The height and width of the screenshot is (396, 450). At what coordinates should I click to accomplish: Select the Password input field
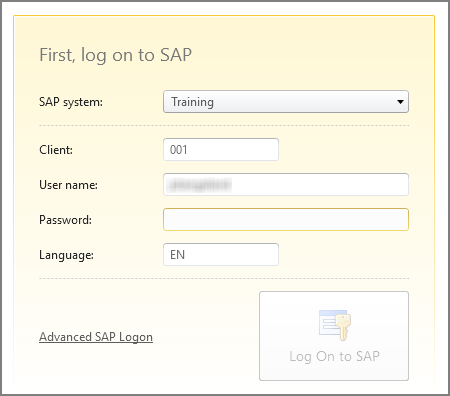[x=286, y=219]
